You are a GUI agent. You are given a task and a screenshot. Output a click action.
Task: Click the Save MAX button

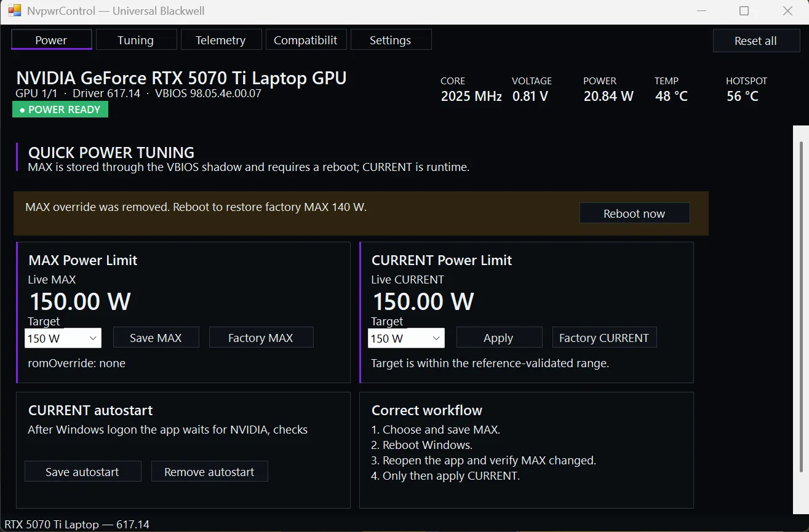pos(156,338)
